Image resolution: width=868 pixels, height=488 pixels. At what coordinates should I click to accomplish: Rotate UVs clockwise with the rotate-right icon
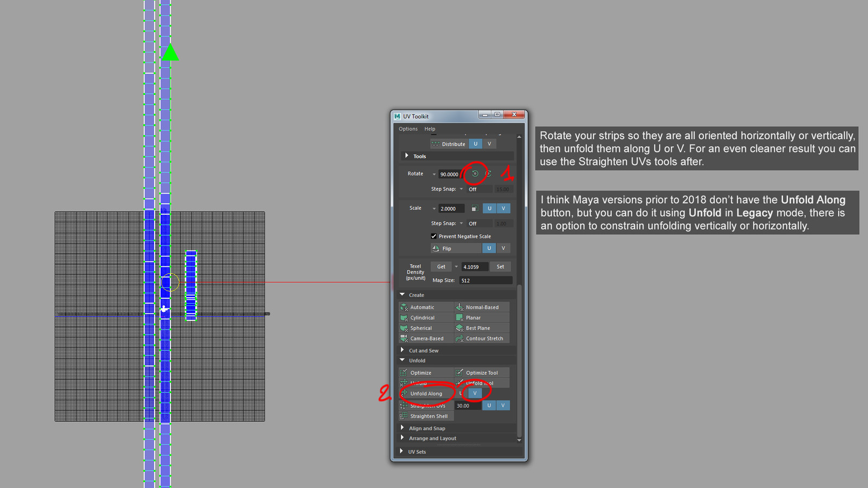[488, 174]
